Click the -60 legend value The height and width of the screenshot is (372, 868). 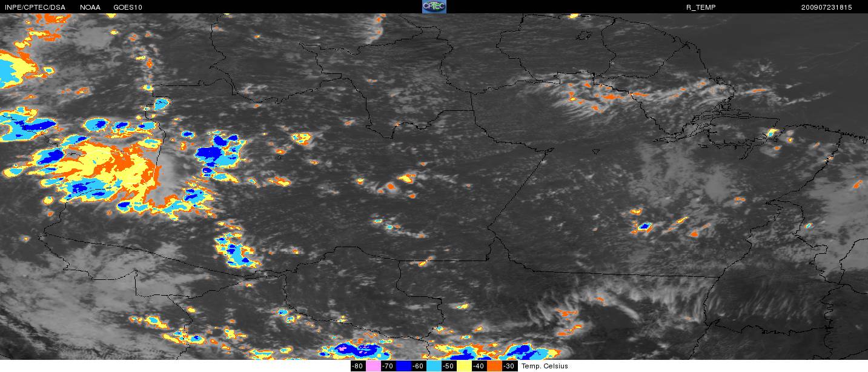[418, 366]
